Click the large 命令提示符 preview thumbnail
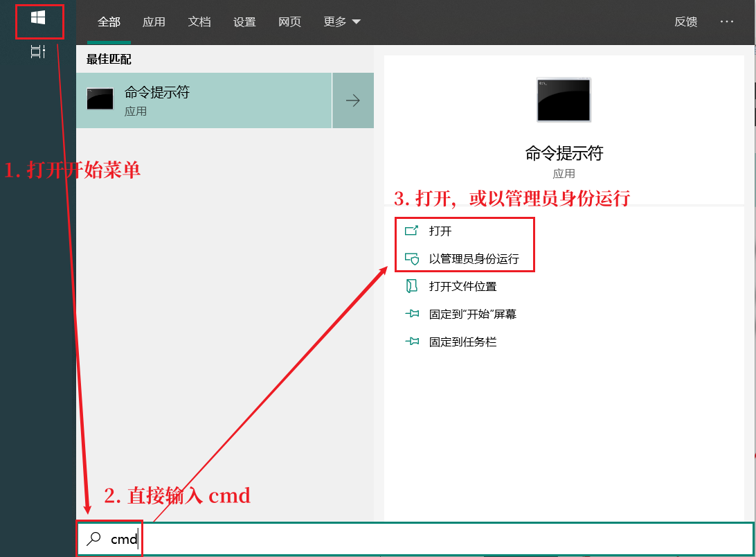The width and height of the screenshot is (756, 557). 564,100
